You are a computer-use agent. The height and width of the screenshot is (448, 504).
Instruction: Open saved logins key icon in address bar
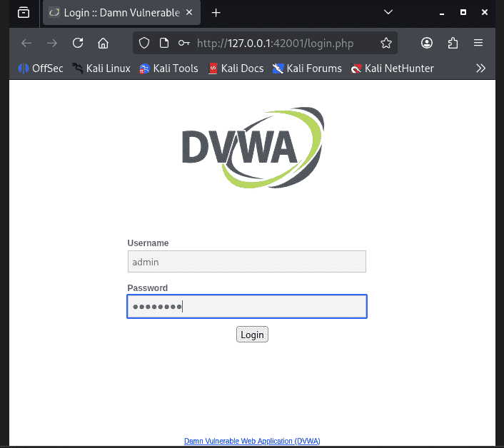[x=184, y=43]
